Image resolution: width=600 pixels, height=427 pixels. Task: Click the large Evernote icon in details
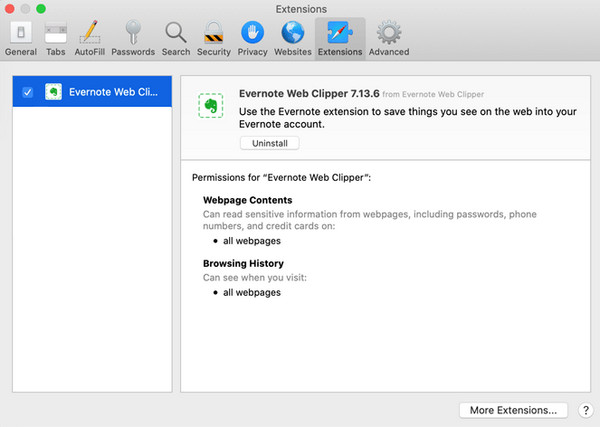coord(211,106)
